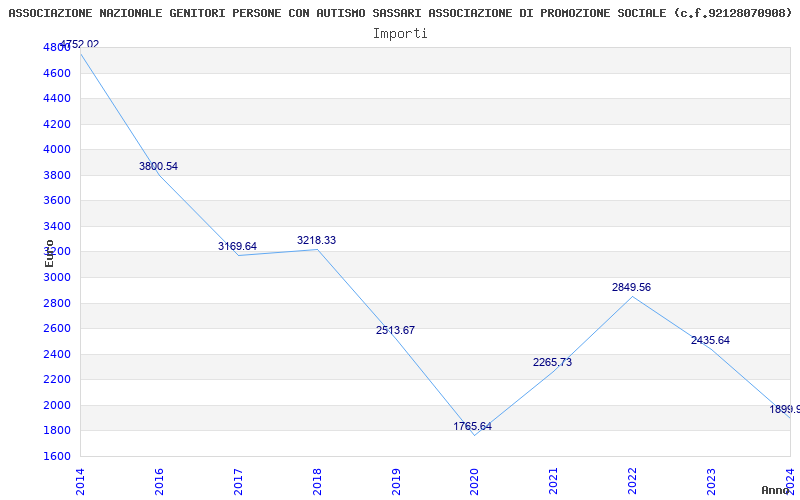Image resolution: width=800 pixels, height=500 pixels.
Task: Click the 2018 year tick label
Action: [x=317, y=482]
